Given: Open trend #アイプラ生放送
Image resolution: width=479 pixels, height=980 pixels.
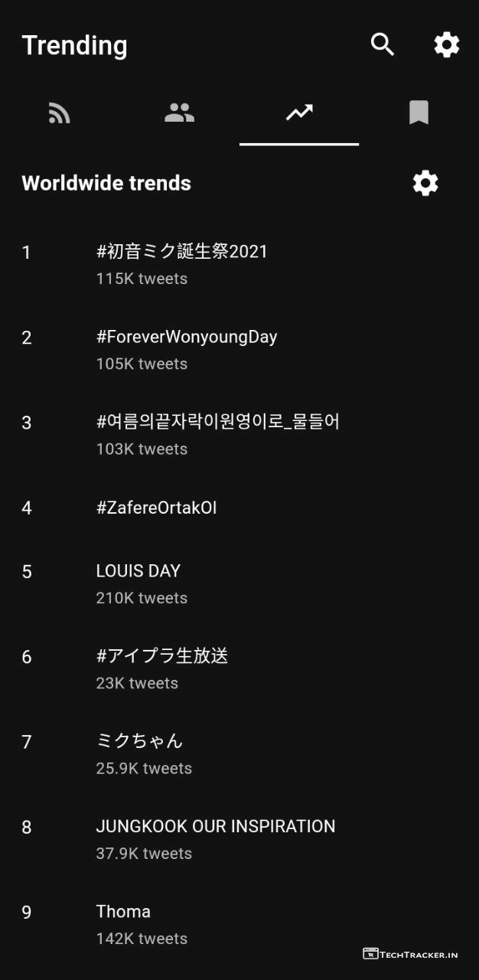Looking at the screenshot, I should coord(162,656).
